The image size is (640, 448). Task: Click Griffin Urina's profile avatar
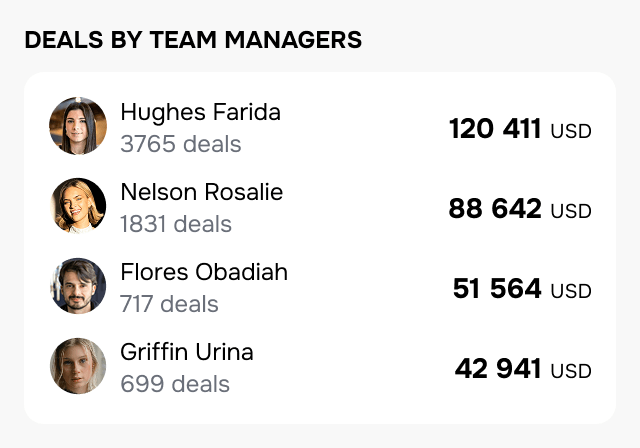(78, 366)
